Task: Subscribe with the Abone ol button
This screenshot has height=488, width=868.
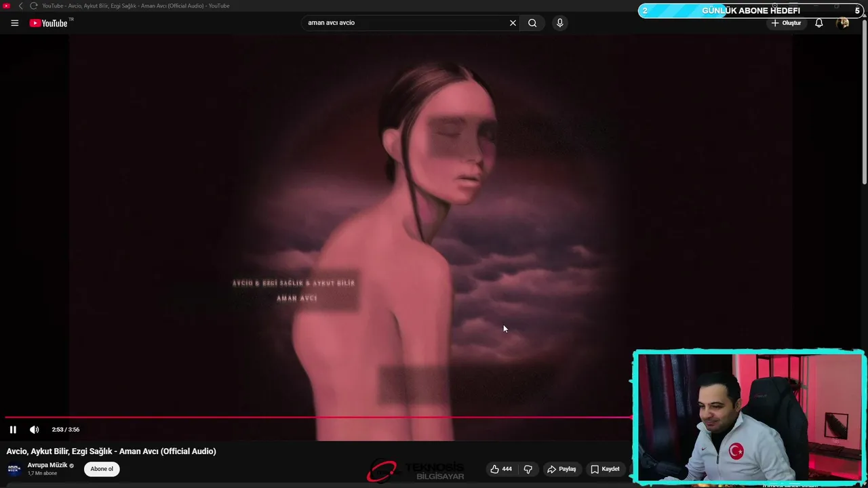Action: 102,469
